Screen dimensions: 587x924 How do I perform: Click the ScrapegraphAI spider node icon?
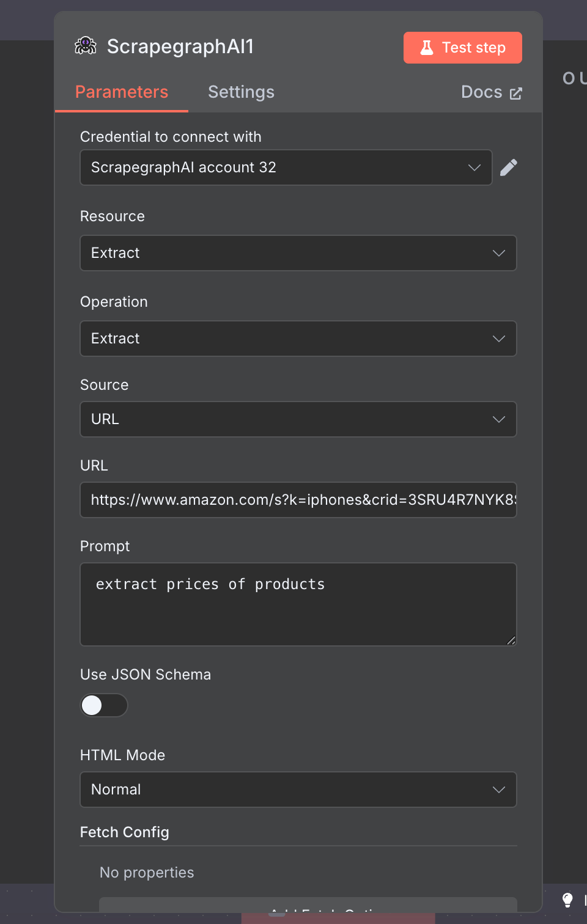pos(86,46)
